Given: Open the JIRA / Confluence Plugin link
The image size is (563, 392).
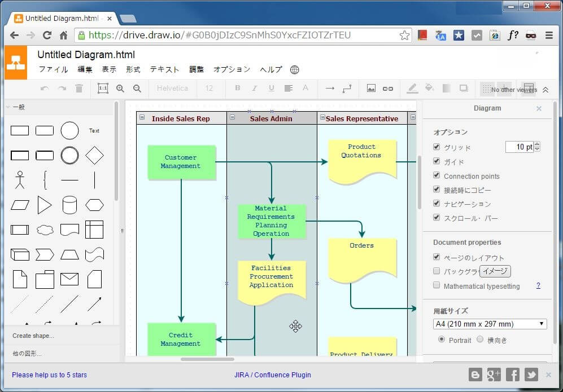Looking at the screenshot, I should pyautogui.click(x=272, y=375).
